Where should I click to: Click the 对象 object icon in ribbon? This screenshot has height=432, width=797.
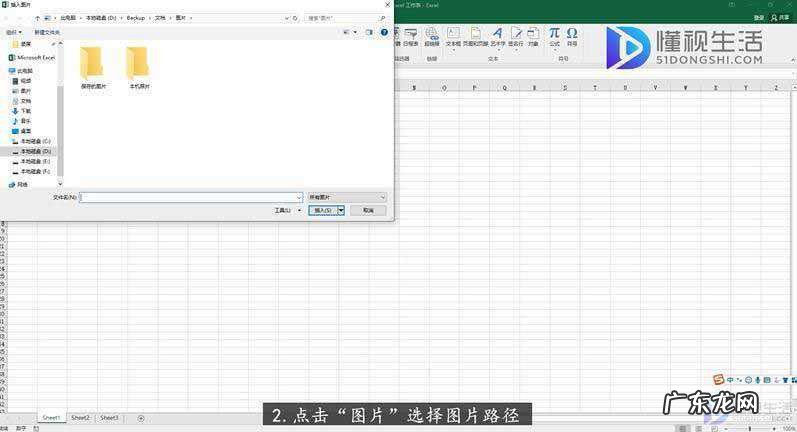533,37
